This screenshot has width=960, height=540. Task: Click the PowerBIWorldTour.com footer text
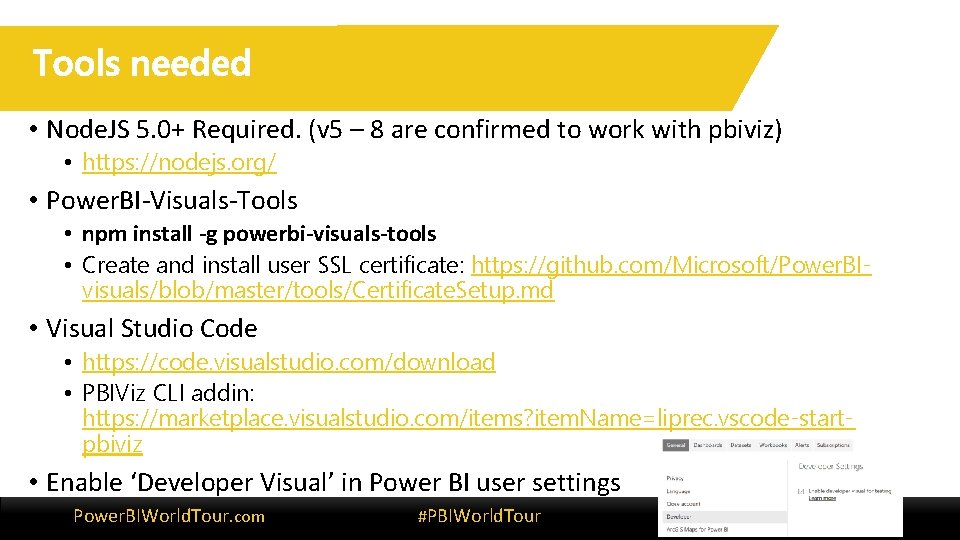point(169,516)
